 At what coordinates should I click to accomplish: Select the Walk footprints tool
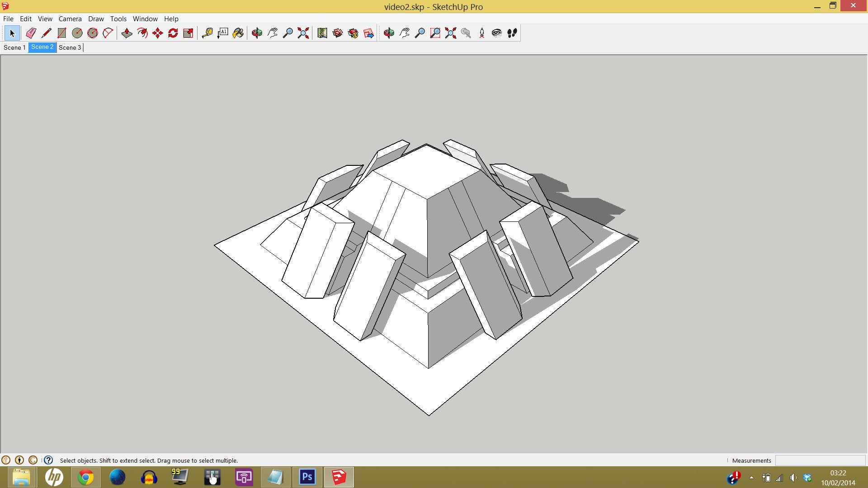(x=512, y=33)
